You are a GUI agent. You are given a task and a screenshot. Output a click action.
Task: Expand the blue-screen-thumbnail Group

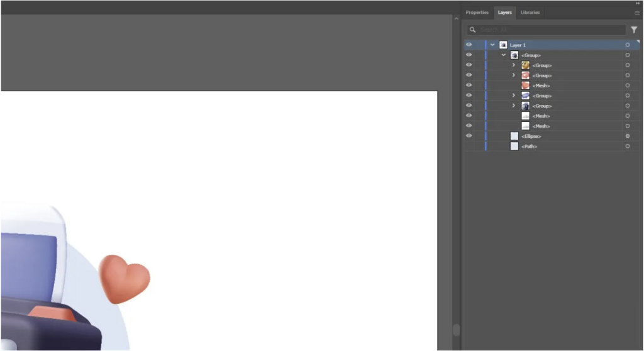tap(513, 96)
